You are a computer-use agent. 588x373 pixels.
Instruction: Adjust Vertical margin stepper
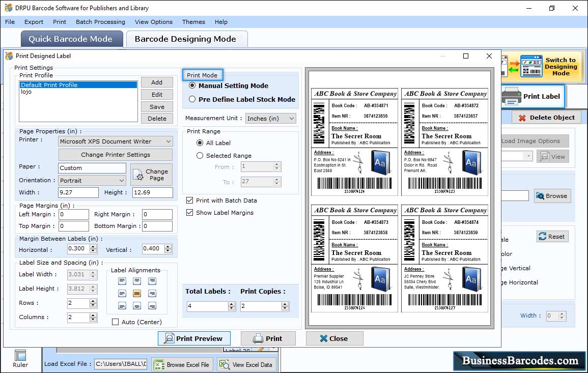coord(168,248)
